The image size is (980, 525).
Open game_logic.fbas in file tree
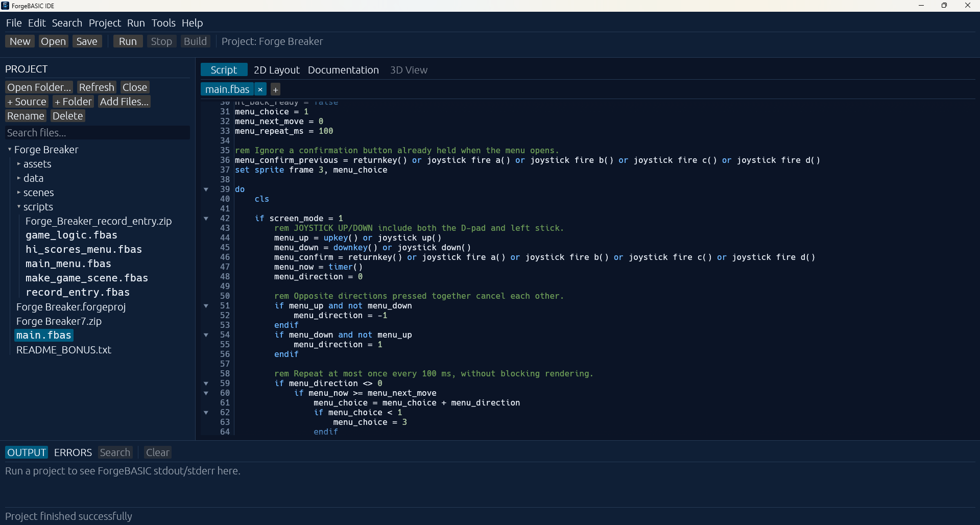[71, 235]
